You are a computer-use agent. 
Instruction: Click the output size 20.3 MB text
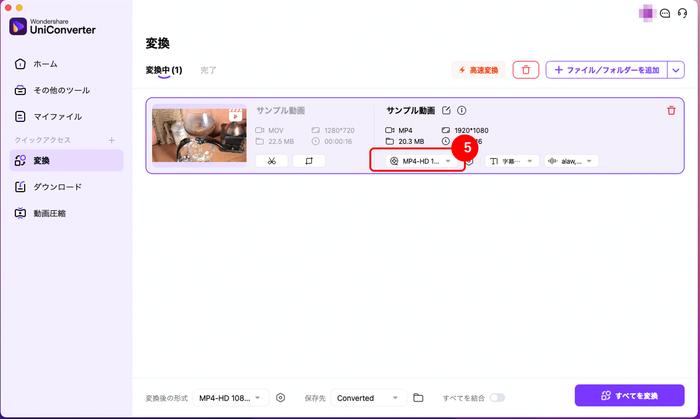(x=411, y=141)
